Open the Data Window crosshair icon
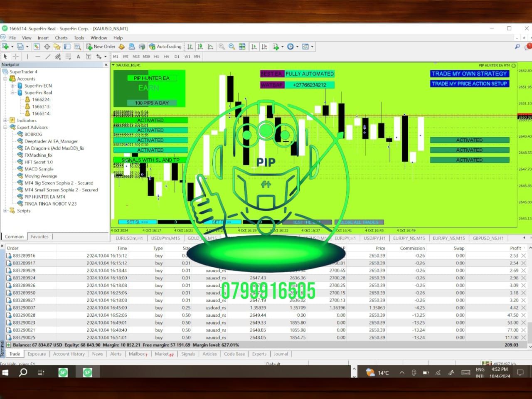The height and width of the screenshot is (399, 532). (47, 47)
